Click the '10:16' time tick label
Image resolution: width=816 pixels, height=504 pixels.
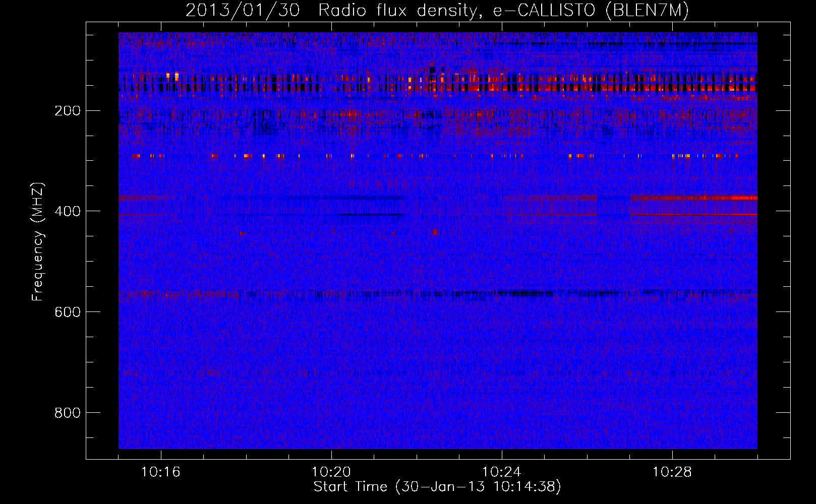[x=161, y=472]
